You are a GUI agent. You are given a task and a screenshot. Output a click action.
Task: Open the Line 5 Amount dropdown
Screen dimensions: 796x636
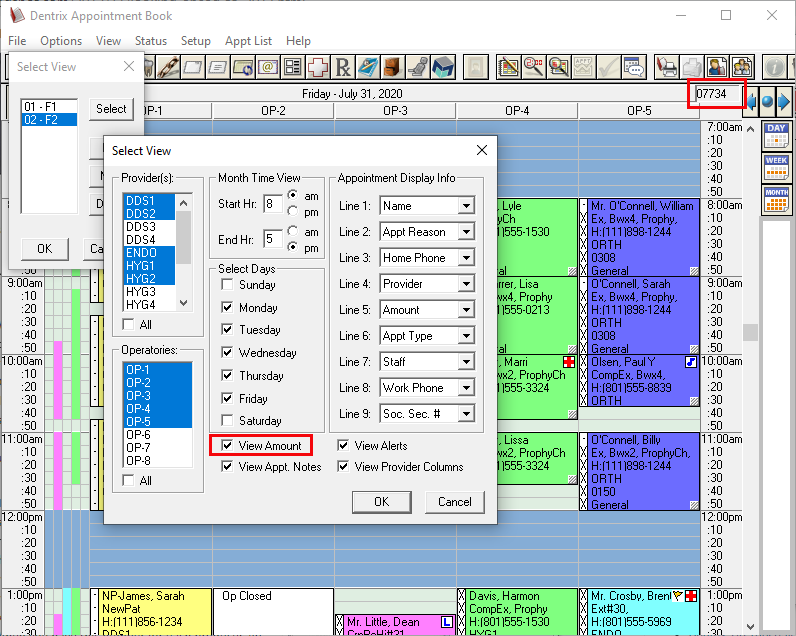point(466,310)
